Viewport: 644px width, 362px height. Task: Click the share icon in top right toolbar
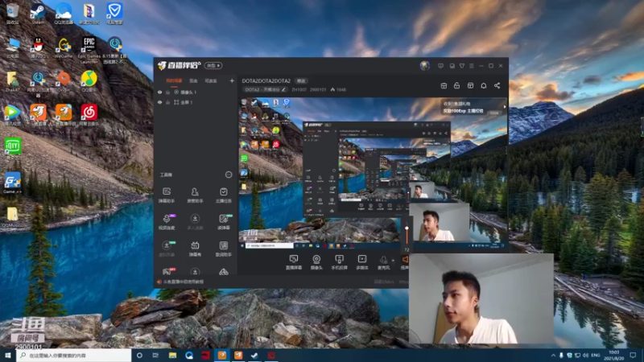tap(497, 85)
